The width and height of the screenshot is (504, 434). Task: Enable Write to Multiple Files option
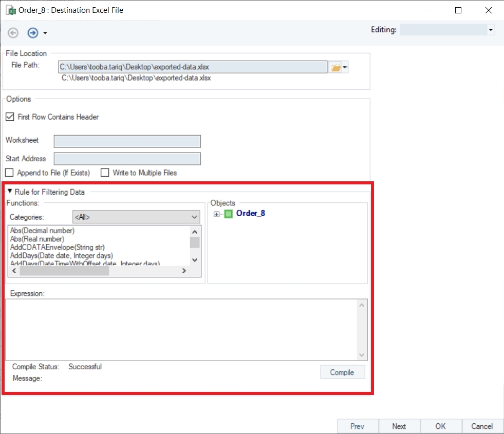coord(105,173)
